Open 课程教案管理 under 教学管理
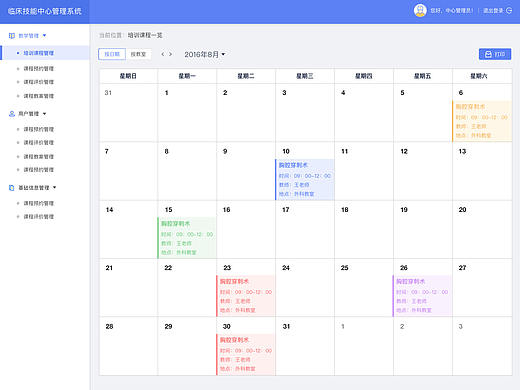The image size is (520, 390). 39,96
